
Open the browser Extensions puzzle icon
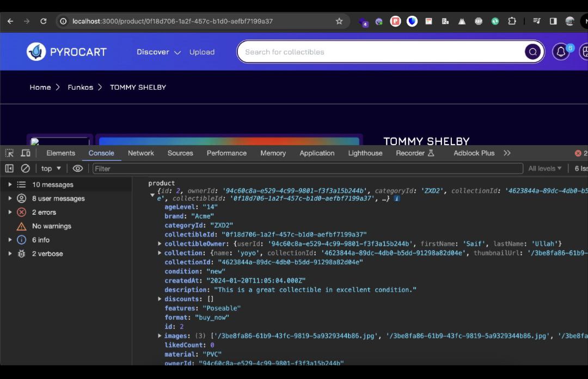tap(512, 21)
